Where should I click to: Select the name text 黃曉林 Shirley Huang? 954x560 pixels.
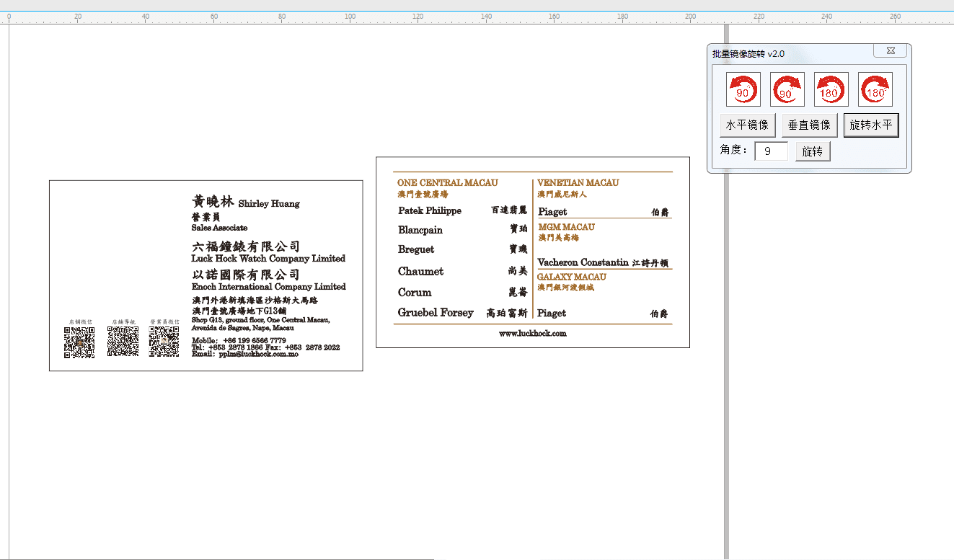245,202
